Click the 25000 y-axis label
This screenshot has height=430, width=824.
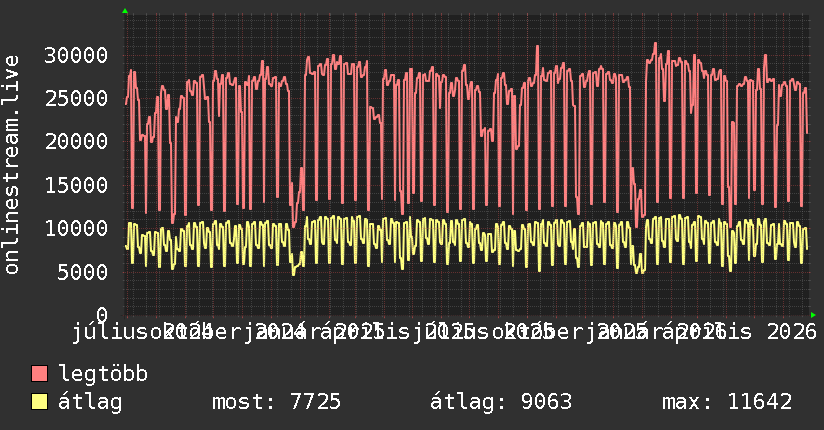tap(76, 98)
